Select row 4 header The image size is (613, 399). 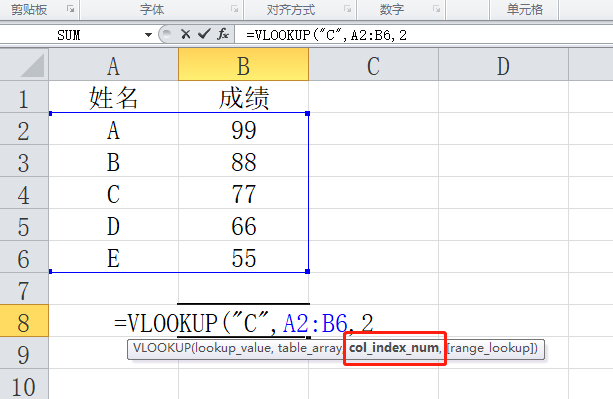click(x=24, y=193)
